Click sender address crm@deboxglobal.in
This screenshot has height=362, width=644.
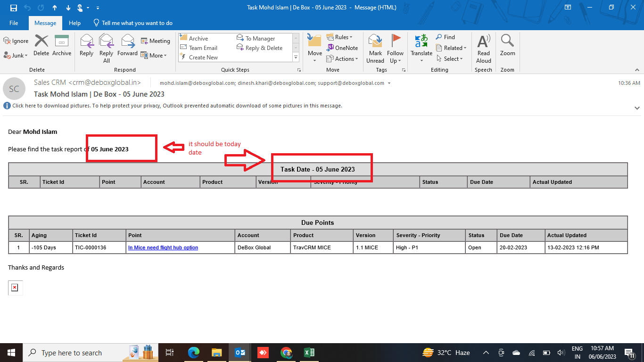[105, 82]
